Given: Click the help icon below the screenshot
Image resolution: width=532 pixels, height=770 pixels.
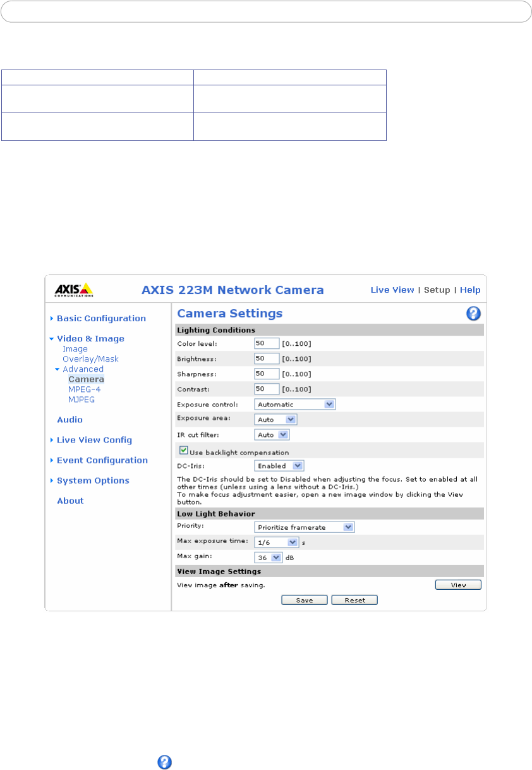Looking at the screenshot, I should click(164, 762).
